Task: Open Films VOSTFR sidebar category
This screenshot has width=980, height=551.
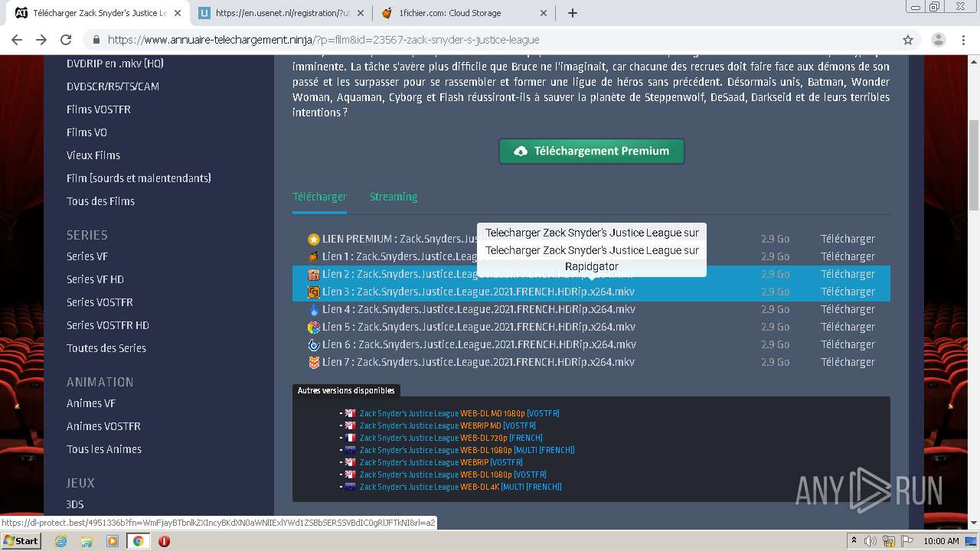Action: 99,109
